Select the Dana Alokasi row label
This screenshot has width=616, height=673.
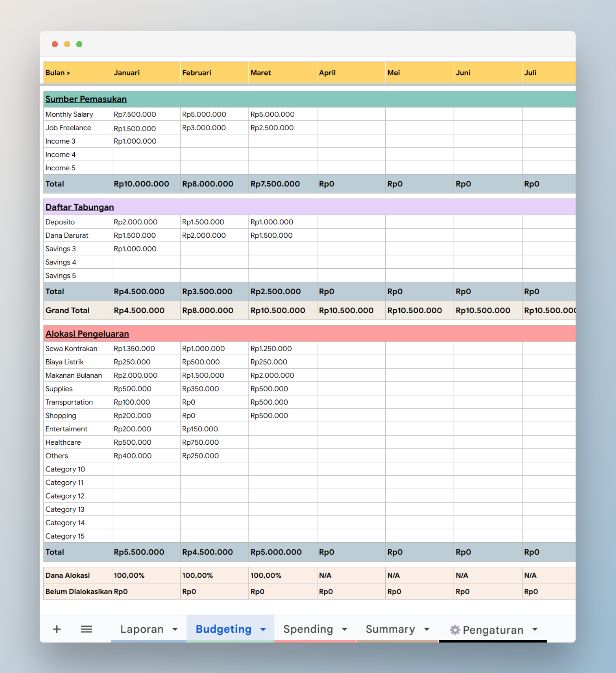tap(78, 575)
